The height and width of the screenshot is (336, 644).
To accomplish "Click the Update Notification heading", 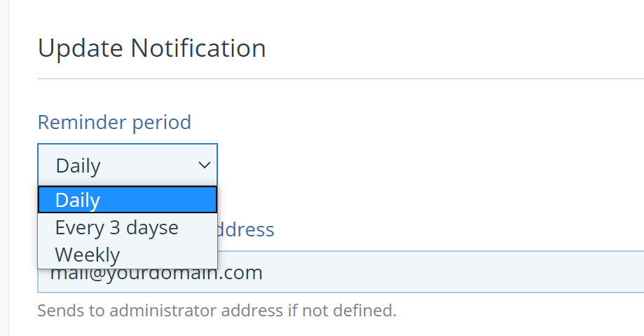I will (x=152, y=48).
